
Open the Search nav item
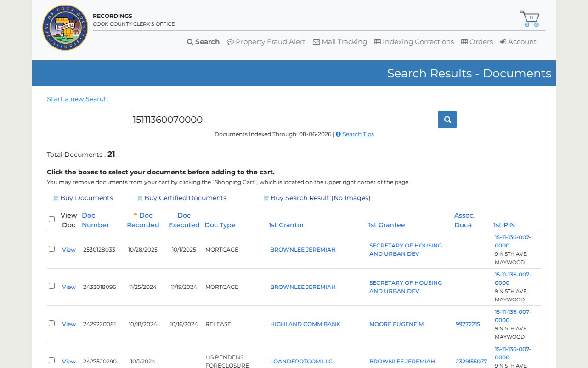point(203,42)
